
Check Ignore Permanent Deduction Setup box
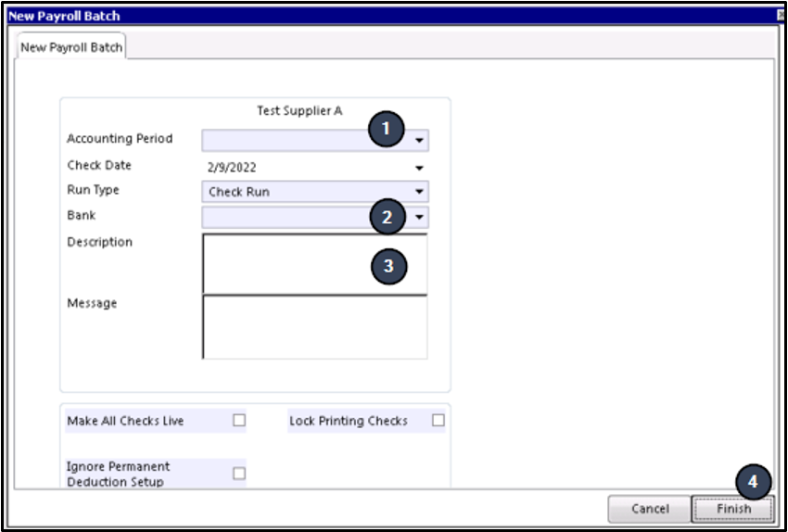(239, 474)
